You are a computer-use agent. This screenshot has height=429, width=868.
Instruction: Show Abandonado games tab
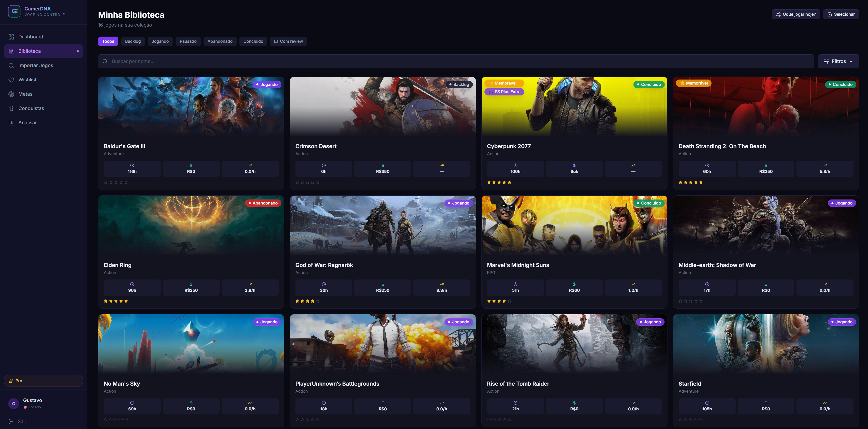click(x=220, y=41)
